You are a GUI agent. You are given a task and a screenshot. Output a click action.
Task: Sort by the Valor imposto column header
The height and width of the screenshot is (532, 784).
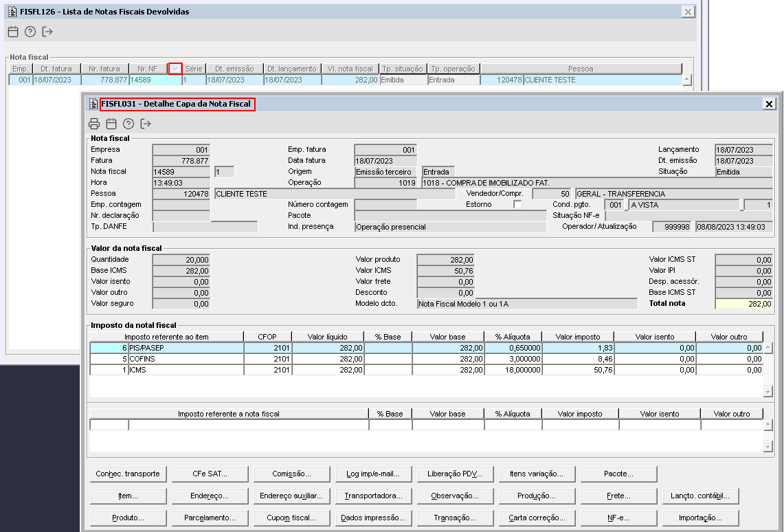[x=578, y=337]
